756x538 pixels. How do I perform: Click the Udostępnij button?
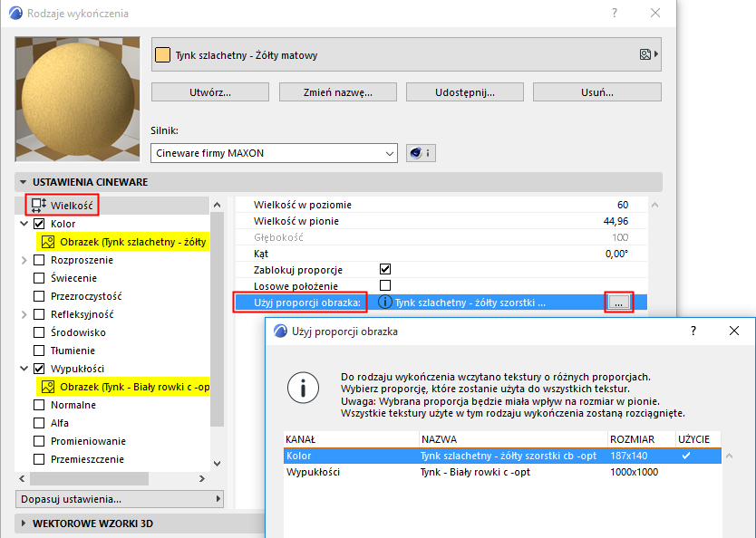[465, 92]
